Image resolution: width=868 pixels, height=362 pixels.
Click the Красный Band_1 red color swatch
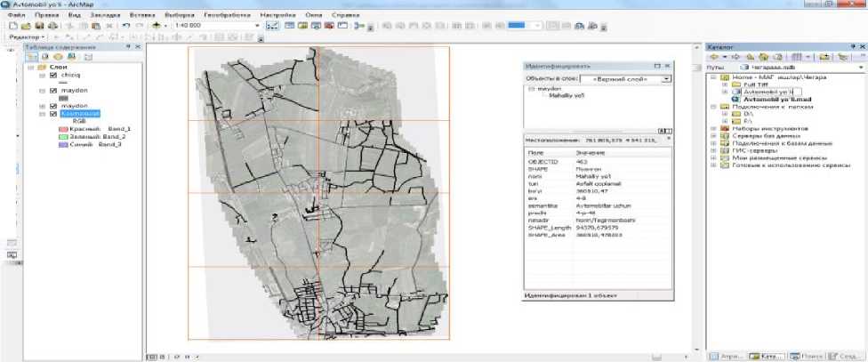coord(62,130)
